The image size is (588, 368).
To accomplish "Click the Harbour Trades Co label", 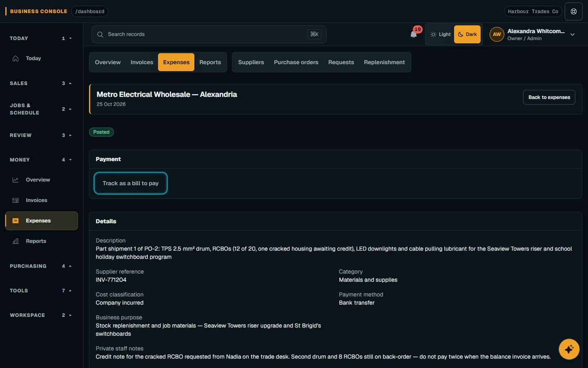I will click(533, 11).
